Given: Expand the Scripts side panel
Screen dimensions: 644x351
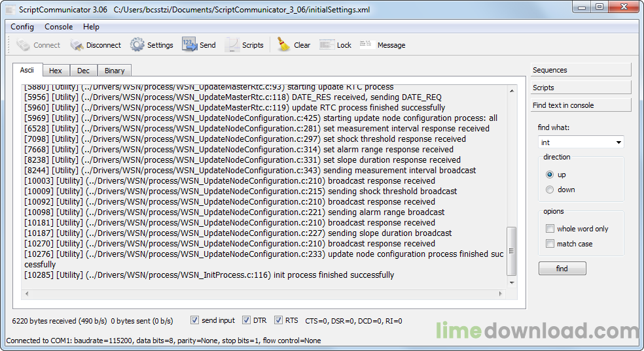Looking at the screenshot, I should click(x=581, y=88).
